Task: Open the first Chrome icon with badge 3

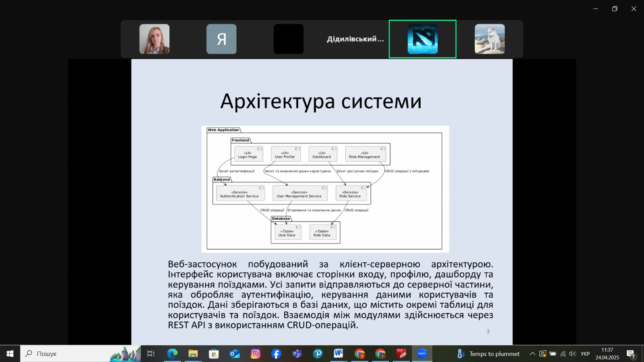Action: pyautogui.click(x=359, y=354)
